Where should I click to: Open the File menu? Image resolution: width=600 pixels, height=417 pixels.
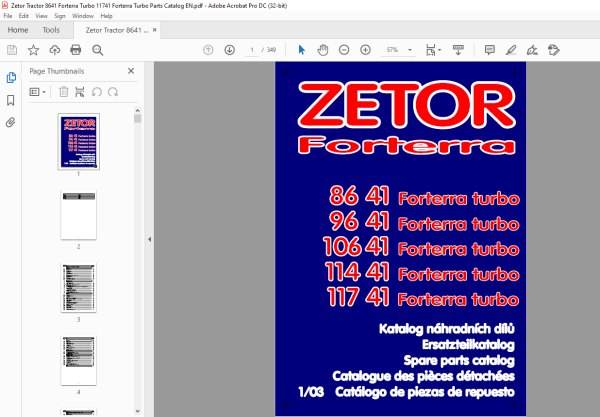[x=8, y=16]
